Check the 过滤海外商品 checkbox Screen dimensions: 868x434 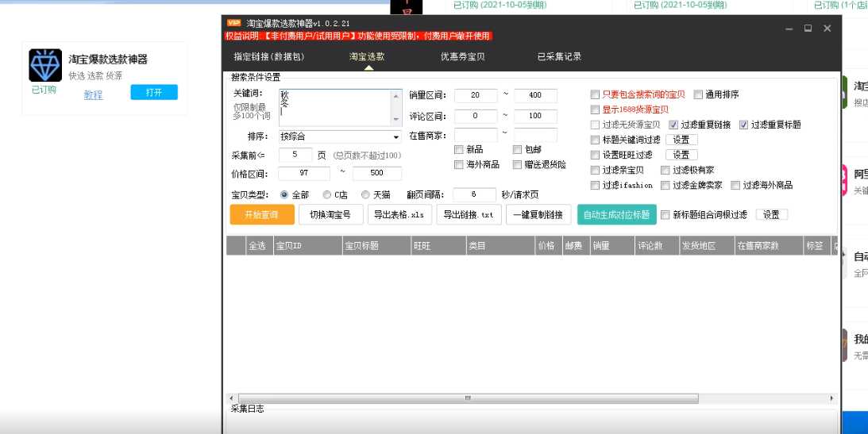pos(735,185)
